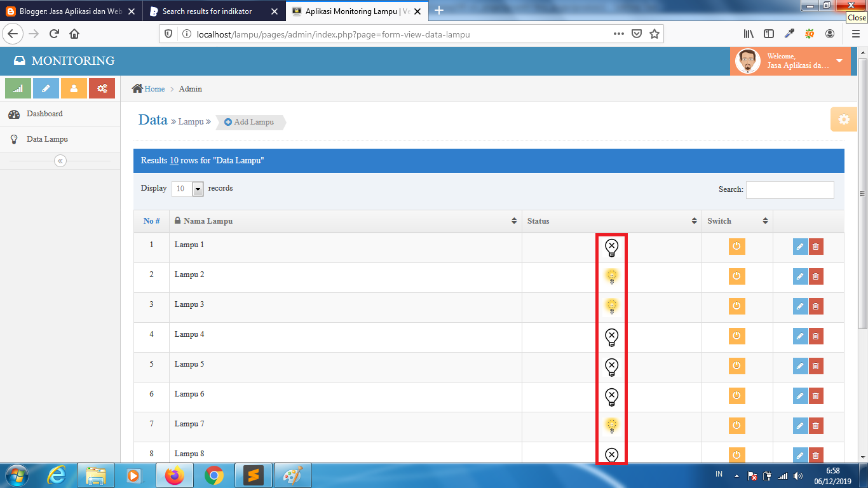868x488 pixels.
Task: Edit Lampu 3 using its blue pencil icon
Action: tap(800, 306)
